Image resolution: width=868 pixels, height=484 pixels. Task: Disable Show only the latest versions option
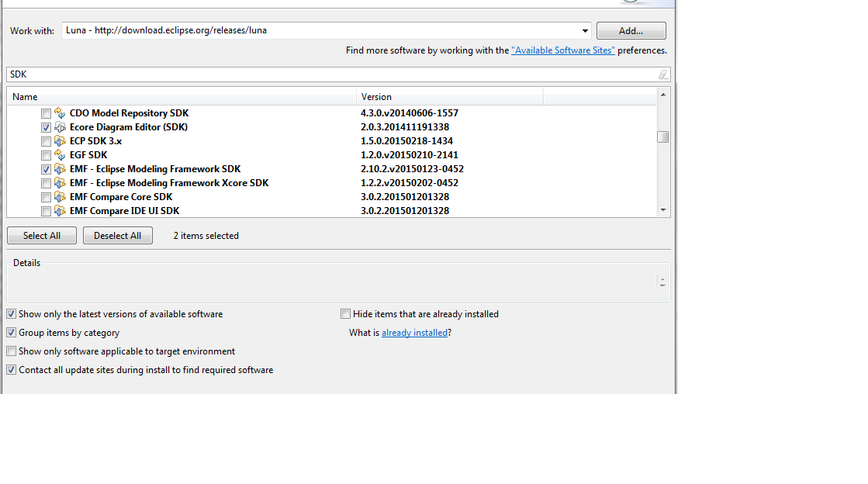coord(11,314)
